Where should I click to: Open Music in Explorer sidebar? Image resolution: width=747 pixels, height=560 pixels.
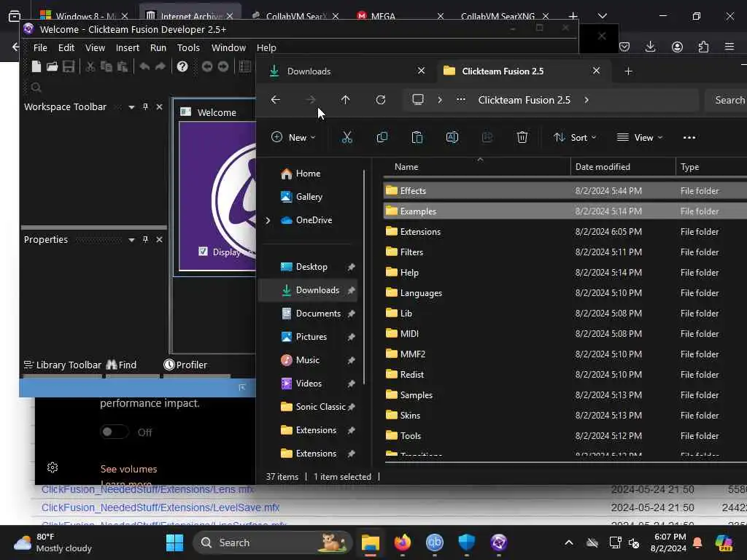(307, 360)
